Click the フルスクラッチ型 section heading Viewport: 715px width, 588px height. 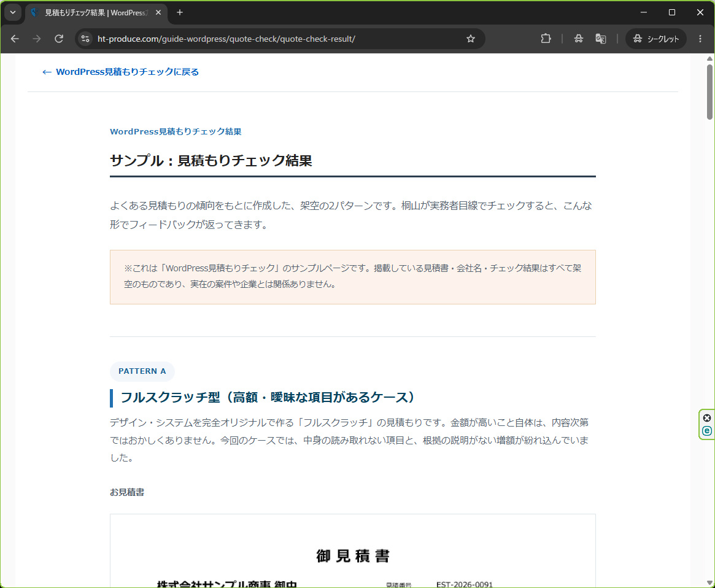coord(267,397)
